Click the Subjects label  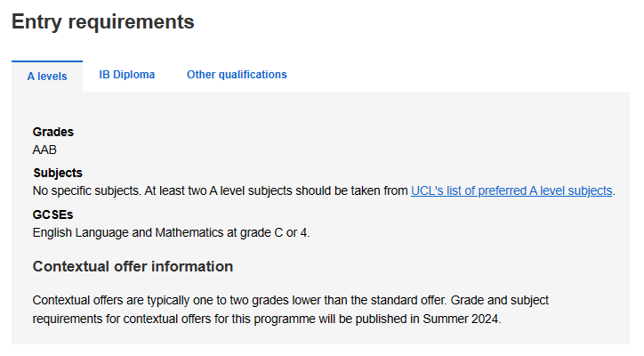pyautogui.click(x=58, y=173)
